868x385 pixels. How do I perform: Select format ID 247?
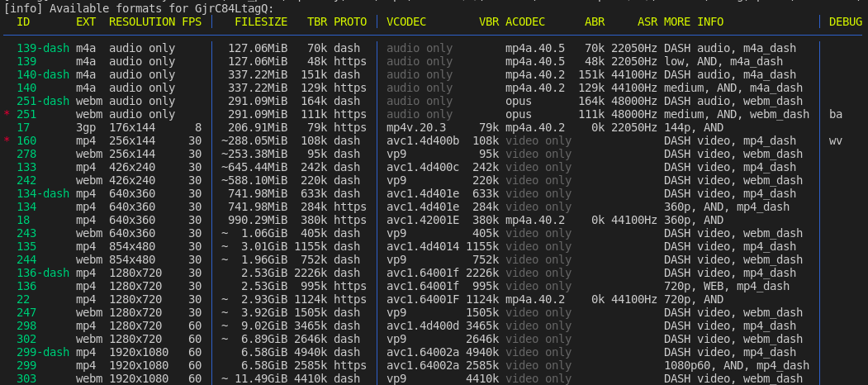(26, 312)
